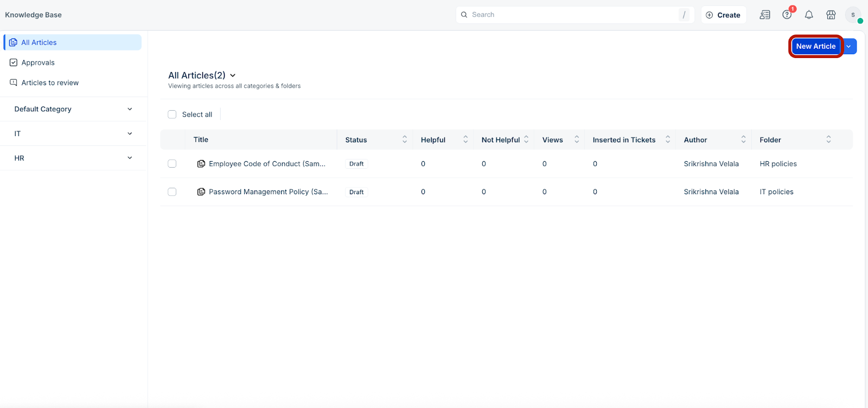Screen dimensions: 868x408
Task: Click the plus icon in Create button
Action: tap(710, 15)
